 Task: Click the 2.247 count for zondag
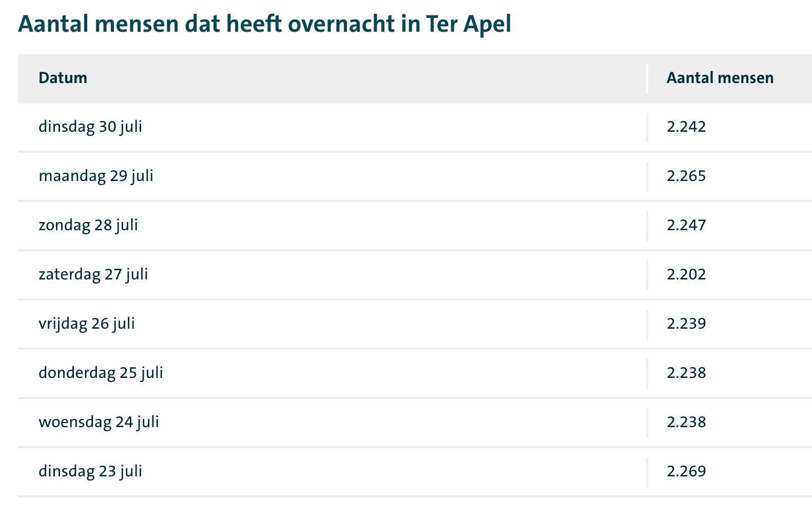686,225
